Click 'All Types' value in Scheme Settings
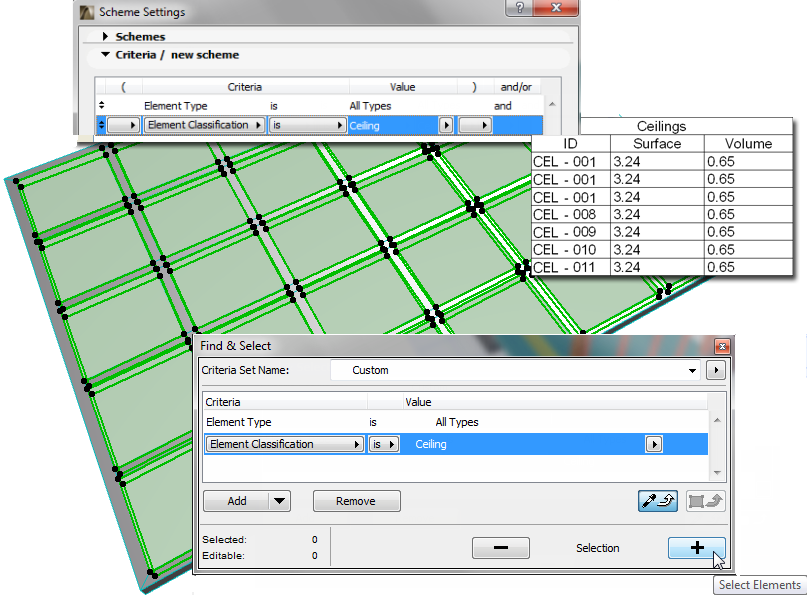809x597 pixels. pos(370,106)
